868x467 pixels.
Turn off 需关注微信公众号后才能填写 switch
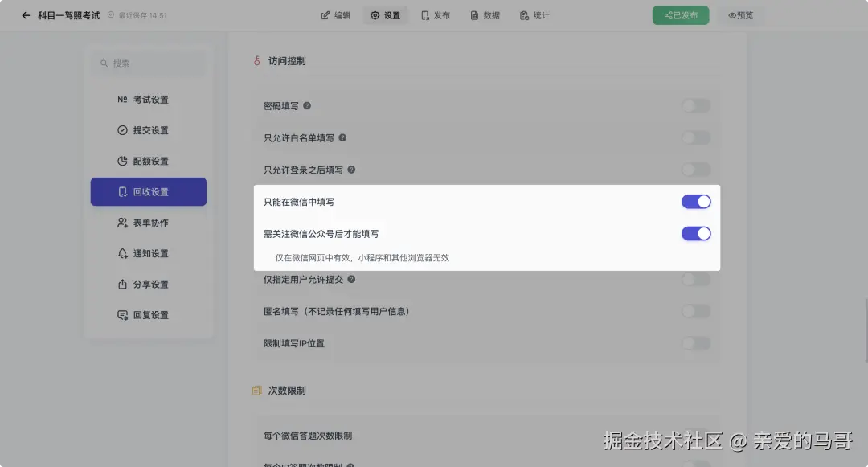point(696,233)
